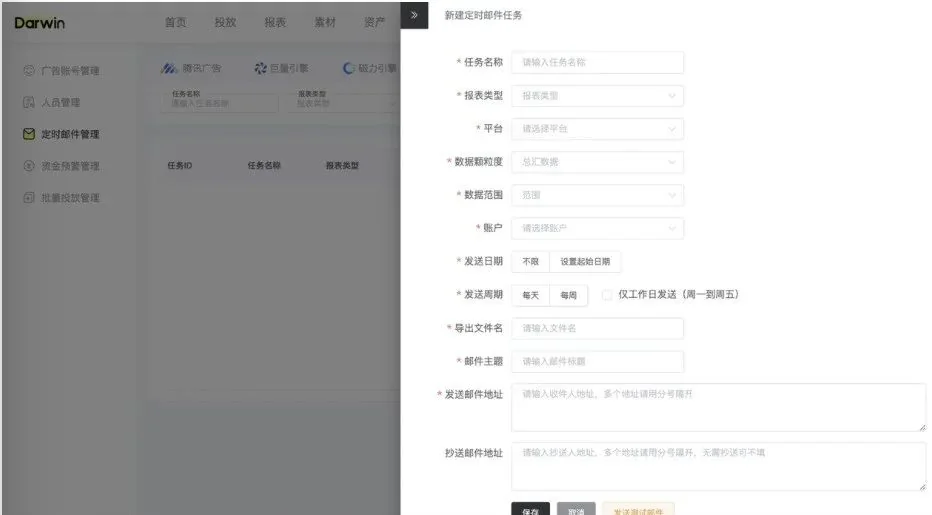This screenshot has width=932, height=515.
Task: Click the 广告账号管理 sidebar icon
Action: click(x=29, y=70)
